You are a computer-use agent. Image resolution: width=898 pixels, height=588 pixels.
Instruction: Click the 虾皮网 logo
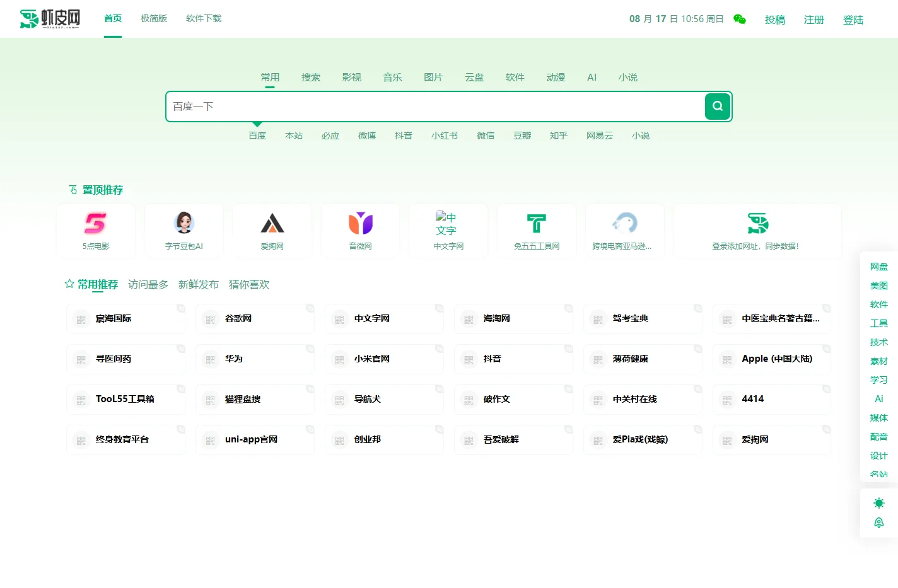pyautogui.click(x=50, y=19)
